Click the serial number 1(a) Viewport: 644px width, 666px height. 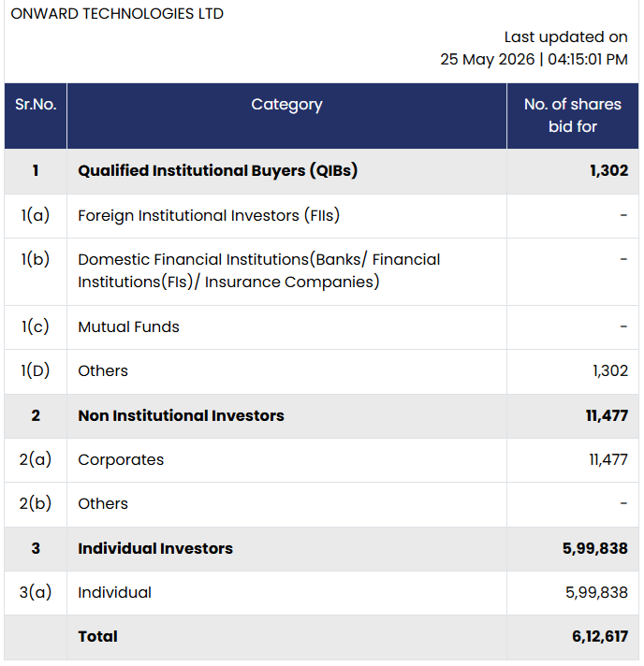(x=36, y=215)
